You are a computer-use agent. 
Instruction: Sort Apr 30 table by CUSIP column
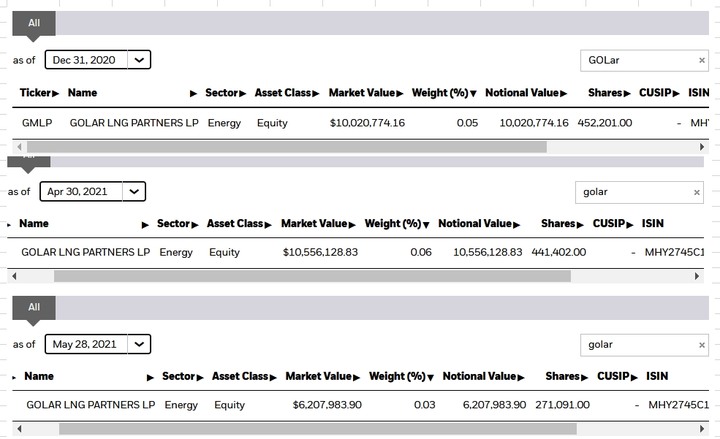click(x=613, y=224)
